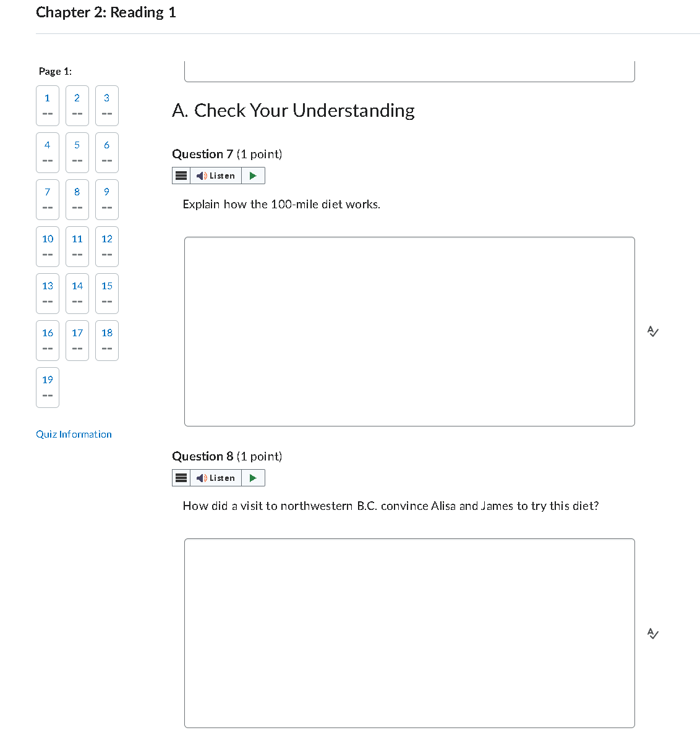Jump to question 18 in navigator

click(107, 341)
